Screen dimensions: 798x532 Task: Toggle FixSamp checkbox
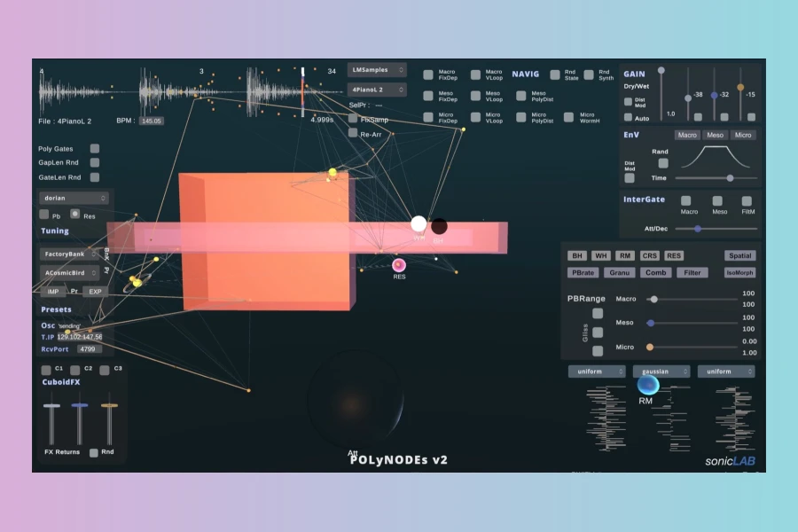click(x=353, y=118)
